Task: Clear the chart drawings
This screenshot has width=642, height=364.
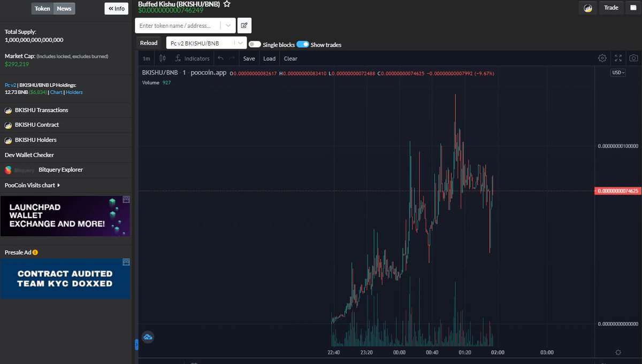Action: (x=291, y=58)
